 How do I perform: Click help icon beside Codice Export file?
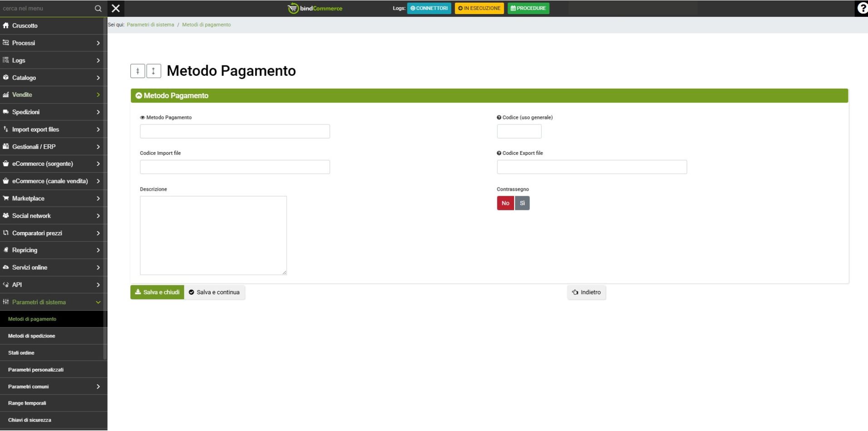point(499,154)
